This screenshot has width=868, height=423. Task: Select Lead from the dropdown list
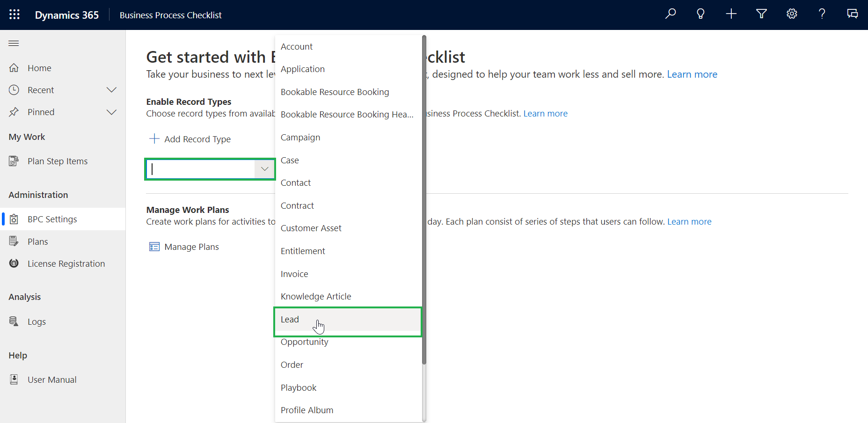point(348,319)
